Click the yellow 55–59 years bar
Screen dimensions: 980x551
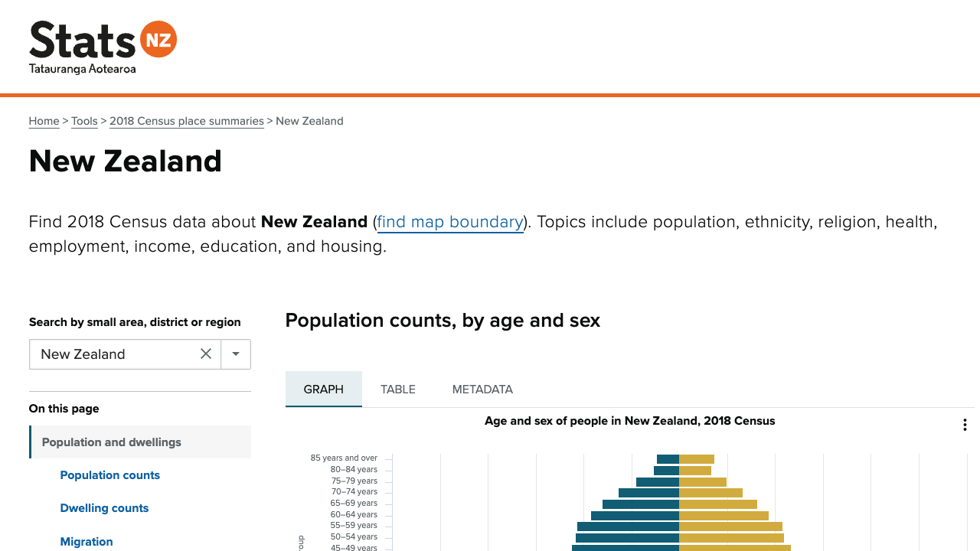(x=730, y=527)
